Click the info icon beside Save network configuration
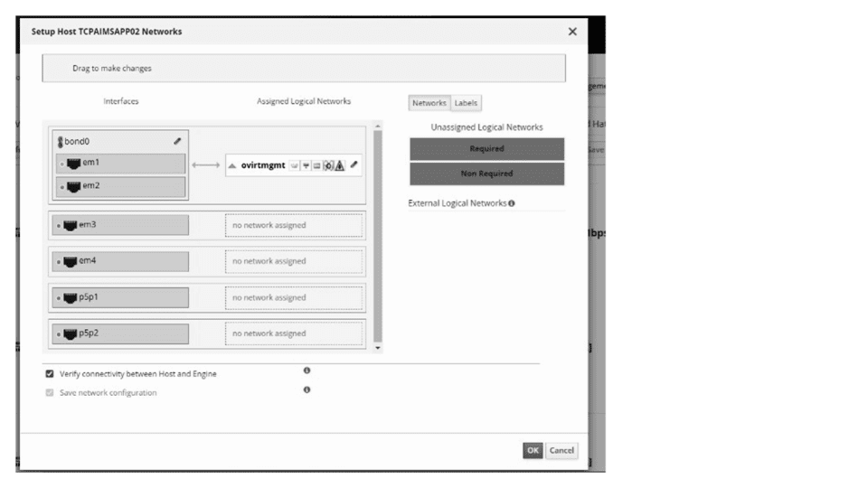This screenshot has height=488, width=868. [x=307, y=389]
